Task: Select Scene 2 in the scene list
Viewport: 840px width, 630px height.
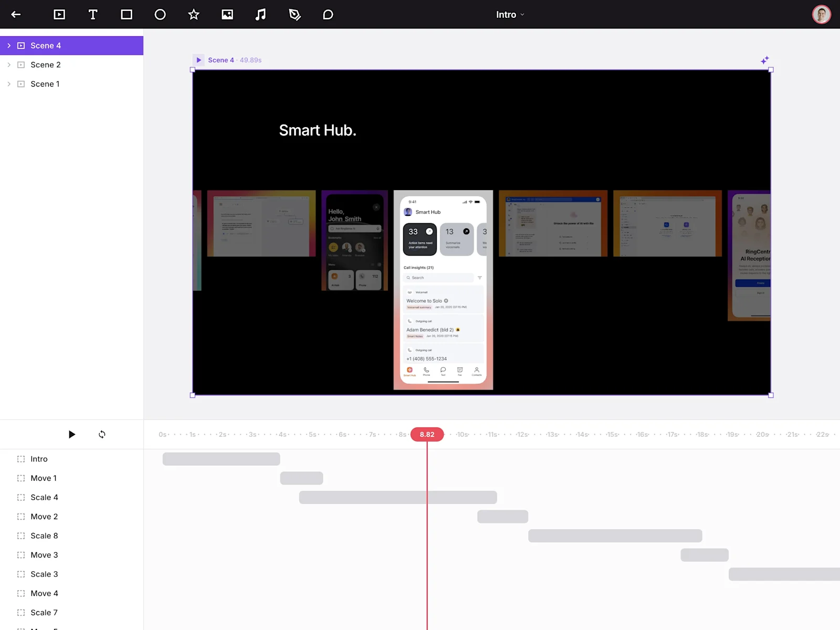Action: coord(71,65)
